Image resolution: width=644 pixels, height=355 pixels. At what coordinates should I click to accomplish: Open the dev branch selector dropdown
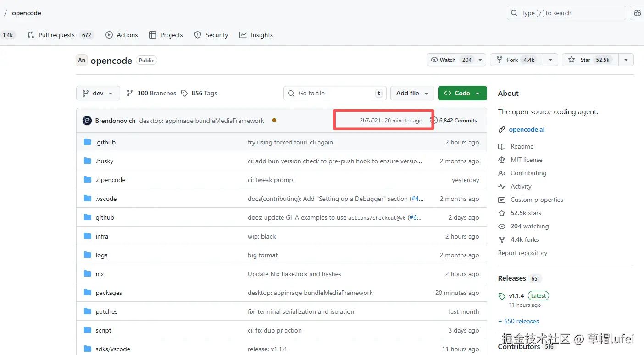[98, 93]
